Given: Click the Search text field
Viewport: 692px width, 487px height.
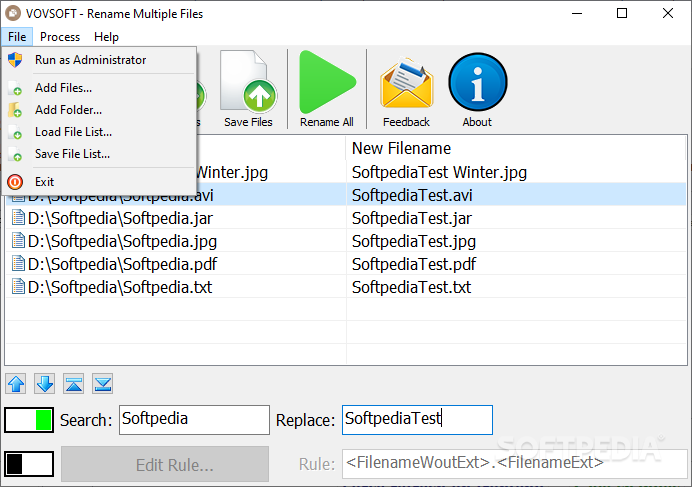Looking at the screenshot, I should pos(194,420).
